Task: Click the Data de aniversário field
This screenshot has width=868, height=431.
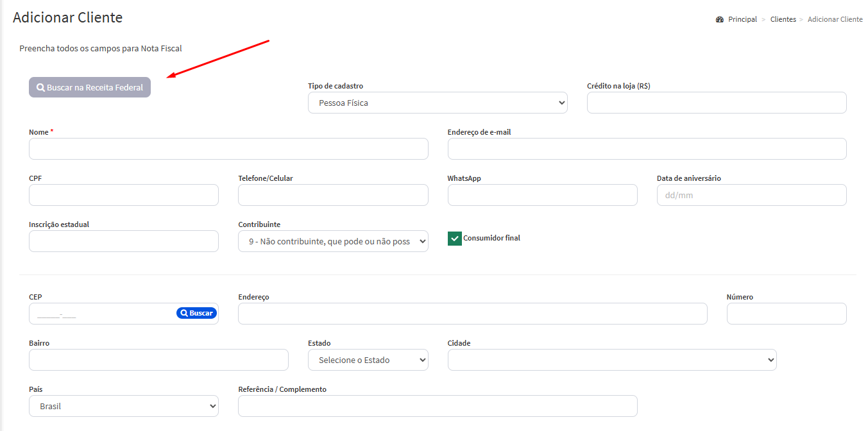Action: pyautogui.click(x=751, y=195)
